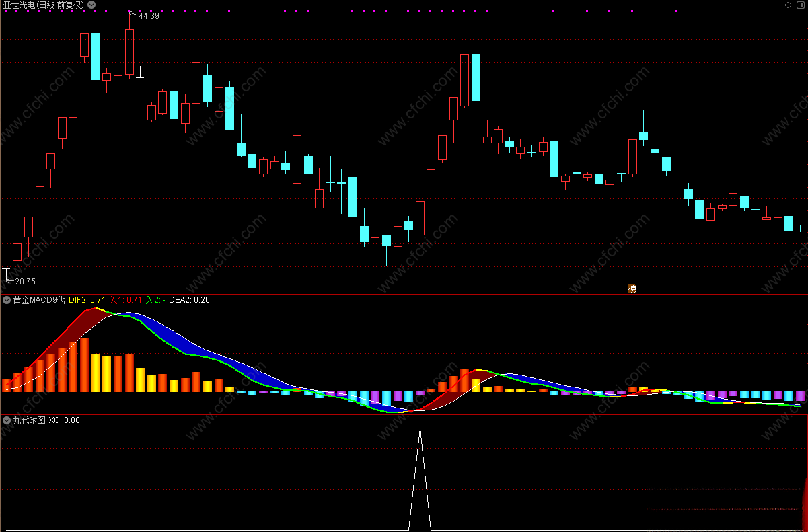
Task: Click the 44.39 high price label
Action: 149,16
